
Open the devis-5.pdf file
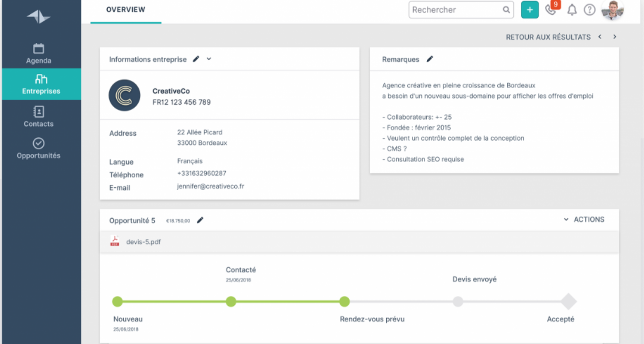143,242
